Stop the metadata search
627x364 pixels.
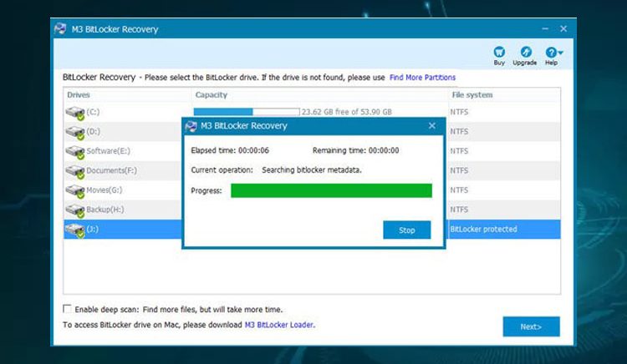pos(406,230)
